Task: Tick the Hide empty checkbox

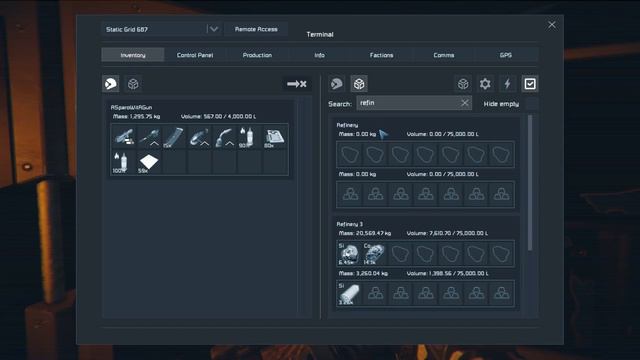Action: click(x=531, y=104)
